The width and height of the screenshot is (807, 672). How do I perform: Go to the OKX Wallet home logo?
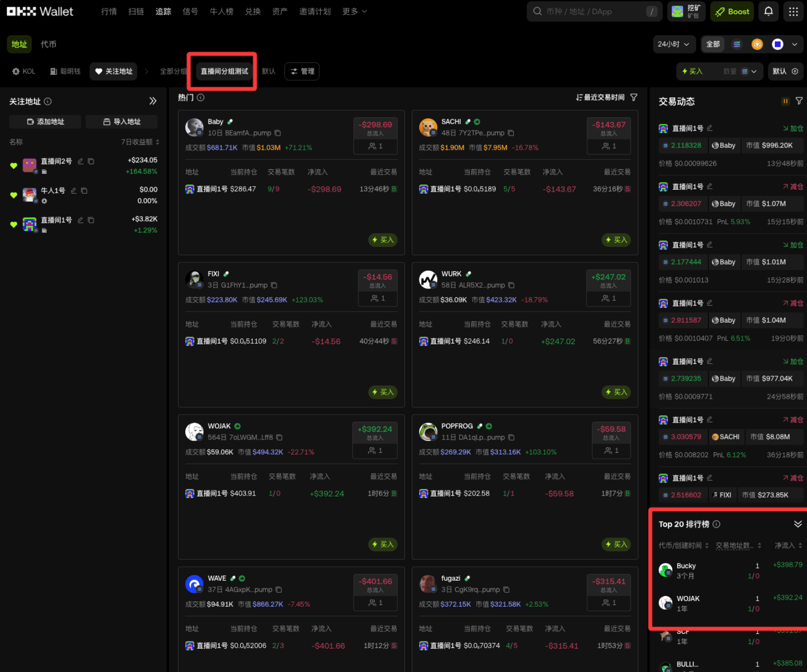pyautogui.click(x=40, y=11)
